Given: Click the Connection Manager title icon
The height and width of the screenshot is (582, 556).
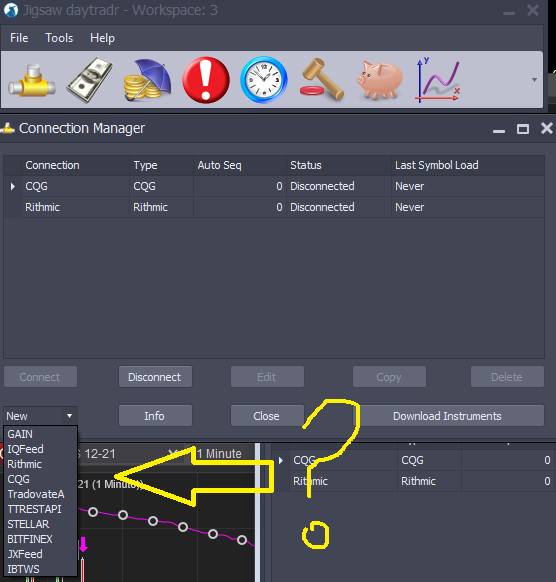Looking at the screenshot, I should tap(7, 128).
